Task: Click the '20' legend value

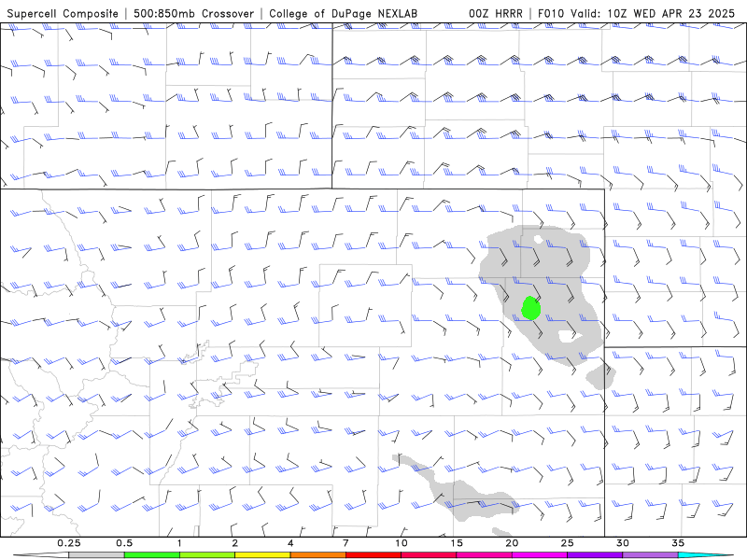Action: (512, 543)
